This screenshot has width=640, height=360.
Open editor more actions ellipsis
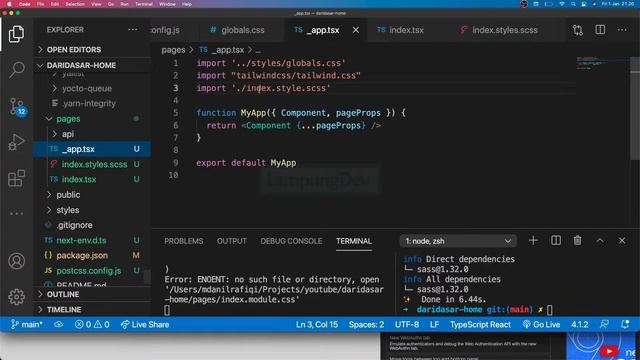tap(622, 30)
